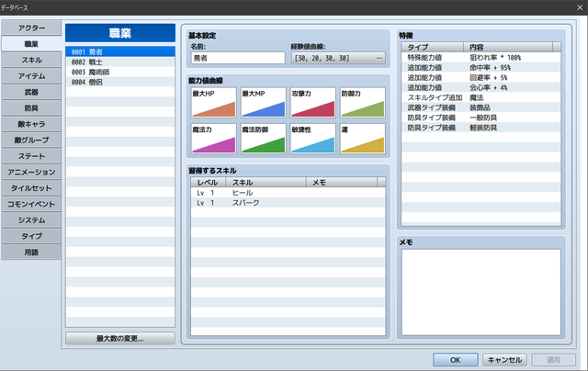Go to the 武器 tab

coord(31,92)
